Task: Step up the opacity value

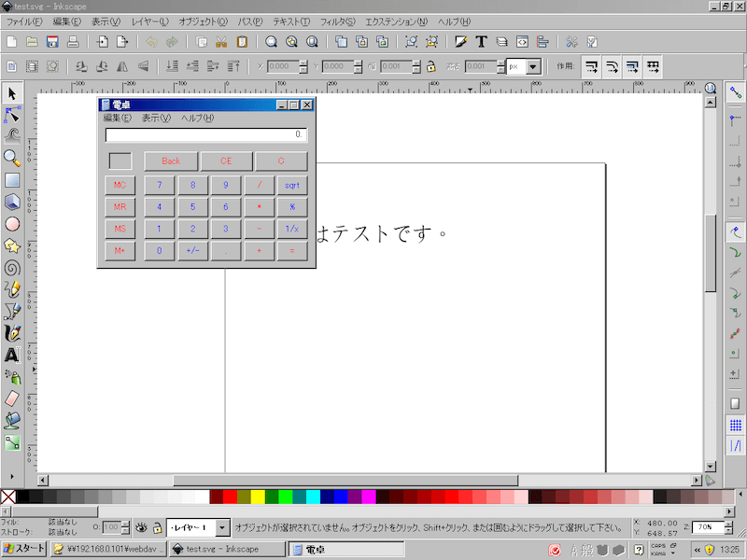Action: point(125,525)
